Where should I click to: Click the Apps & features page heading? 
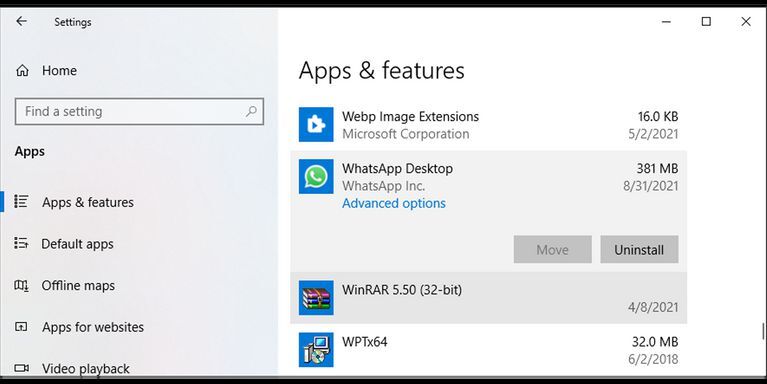(382, 70)
